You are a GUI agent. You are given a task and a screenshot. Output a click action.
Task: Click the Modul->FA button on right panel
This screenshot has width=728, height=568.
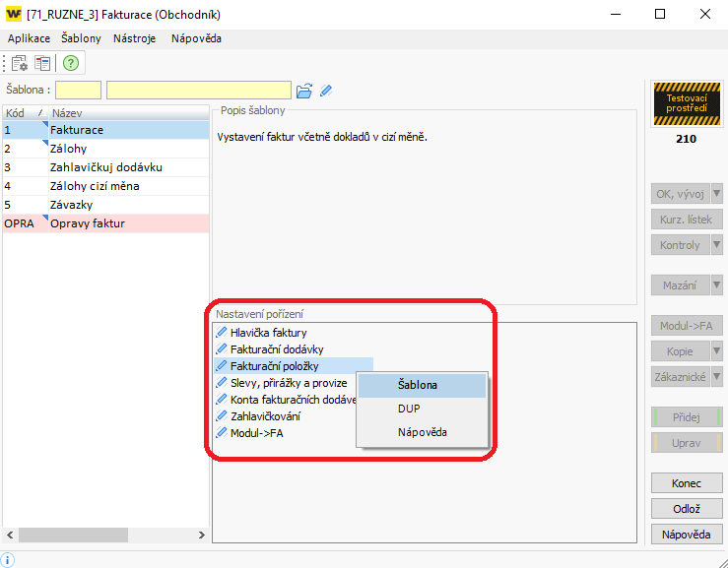[687, 326]
